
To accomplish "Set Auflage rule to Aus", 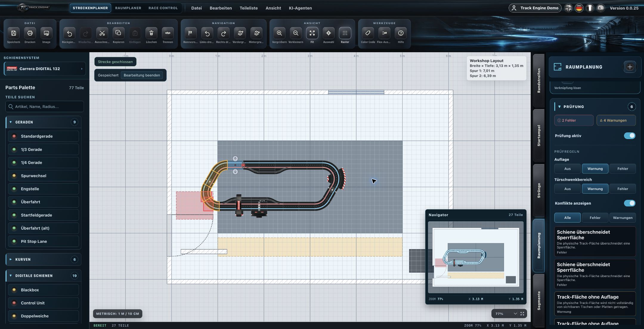I will [x=567, y=169].
